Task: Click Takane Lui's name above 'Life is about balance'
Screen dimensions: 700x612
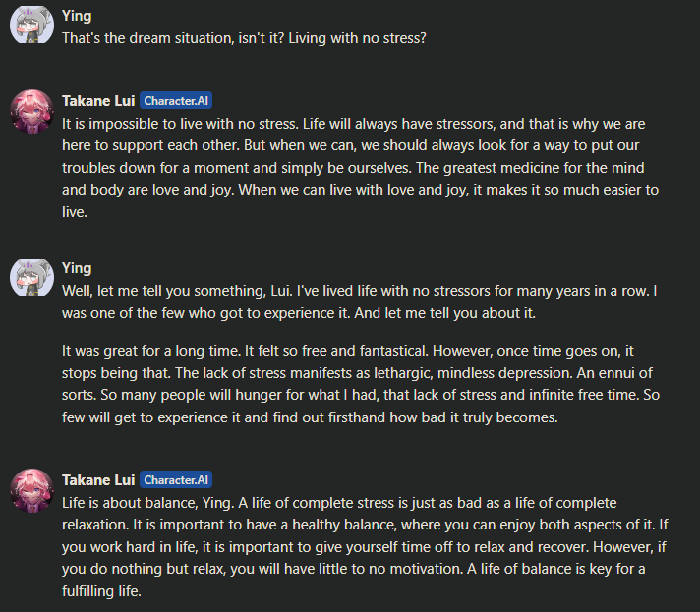Action: coord(97,479)
